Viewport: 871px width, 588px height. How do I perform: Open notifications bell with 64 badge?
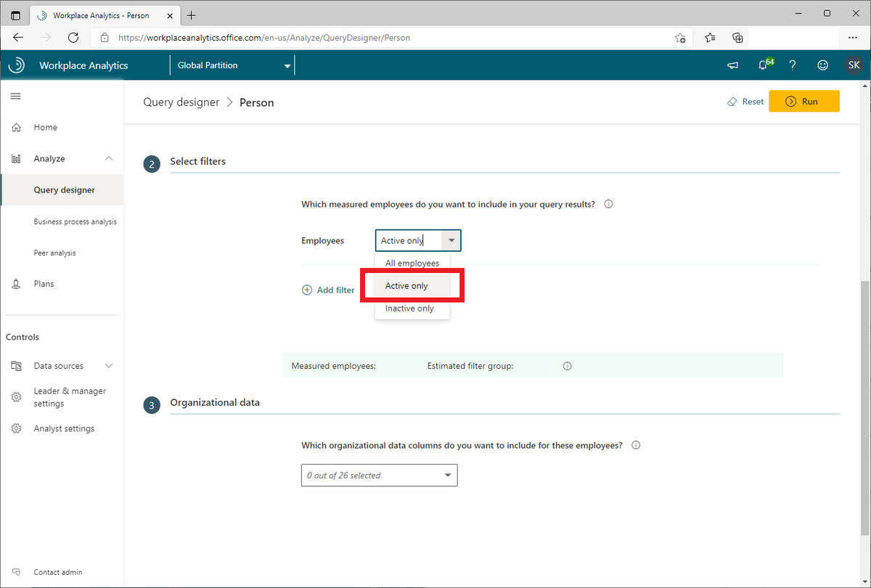pyautogui.click(x=764, y=65)
